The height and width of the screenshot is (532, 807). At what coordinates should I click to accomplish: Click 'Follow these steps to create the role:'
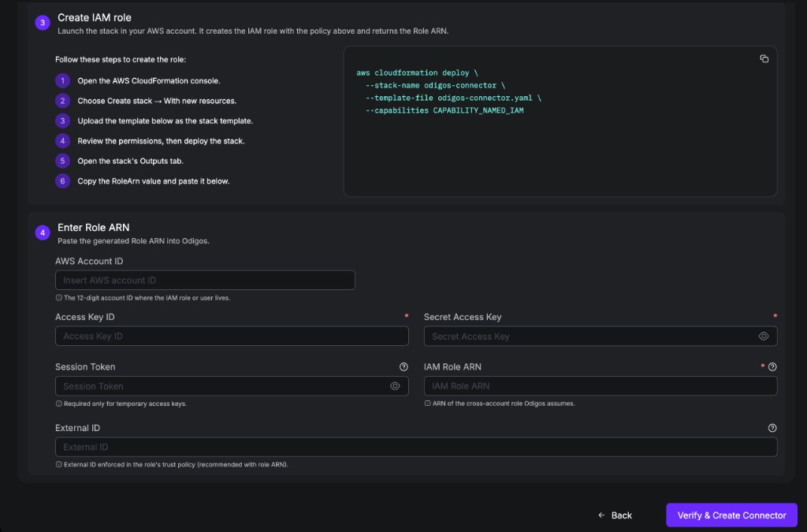(121, 60)
